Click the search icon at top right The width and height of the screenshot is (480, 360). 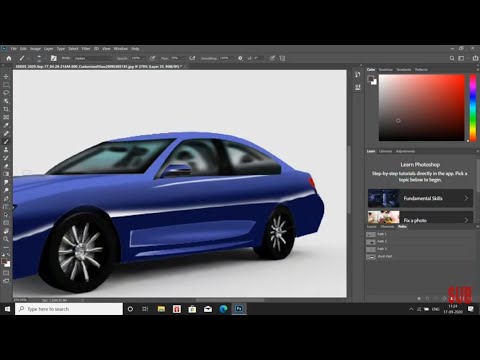click(452, 58)
